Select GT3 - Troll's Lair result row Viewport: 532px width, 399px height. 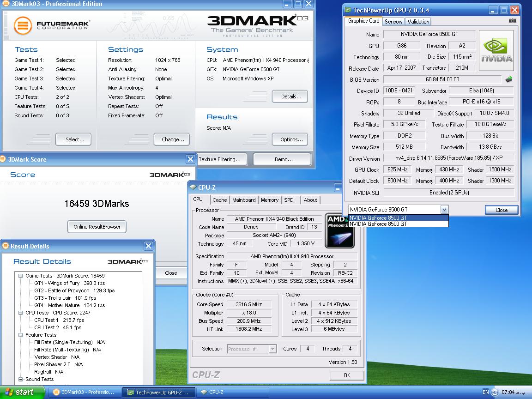point(65,298)
